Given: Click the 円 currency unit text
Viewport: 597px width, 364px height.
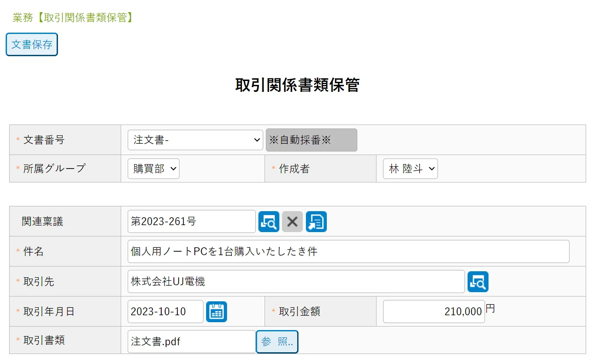Looking at the screenshot, I should [490, 309].
